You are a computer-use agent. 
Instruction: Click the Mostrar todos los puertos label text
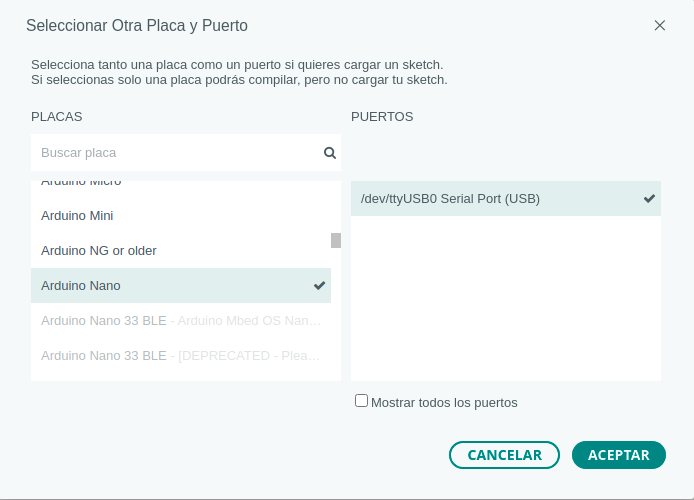coord(444,402)
